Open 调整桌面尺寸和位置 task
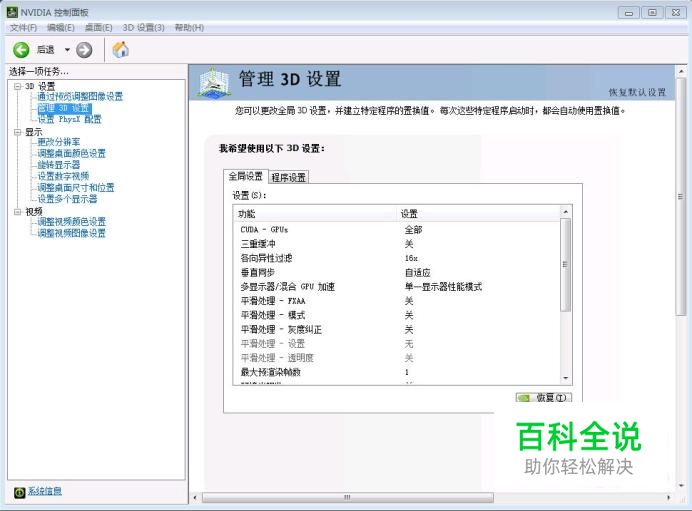This screenshot has width=692, height=511. (76, 188)
